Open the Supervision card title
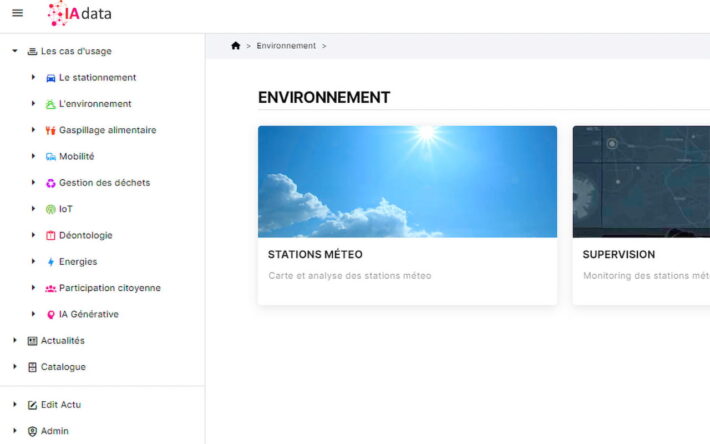This screenshot has height=444, width=710. [x=619, y=254]
